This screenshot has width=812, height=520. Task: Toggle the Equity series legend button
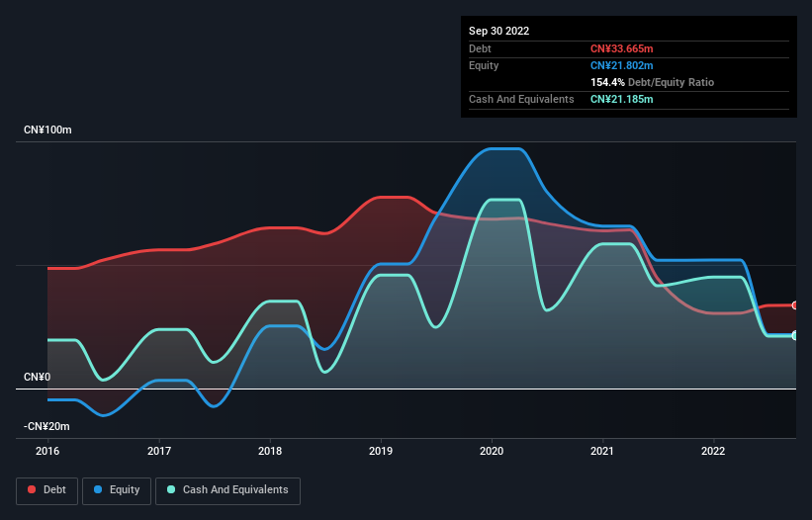[117, 490]
